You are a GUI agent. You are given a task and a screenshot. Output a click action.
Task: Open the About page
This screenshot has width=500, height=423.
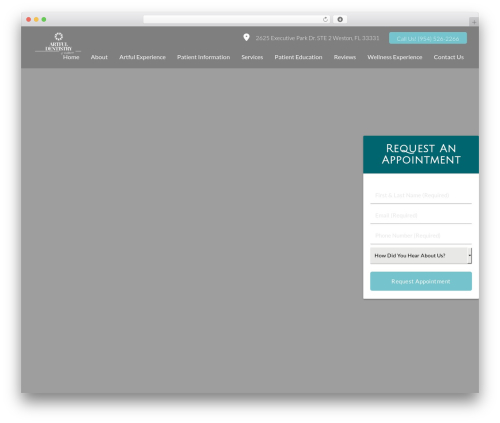99,57
